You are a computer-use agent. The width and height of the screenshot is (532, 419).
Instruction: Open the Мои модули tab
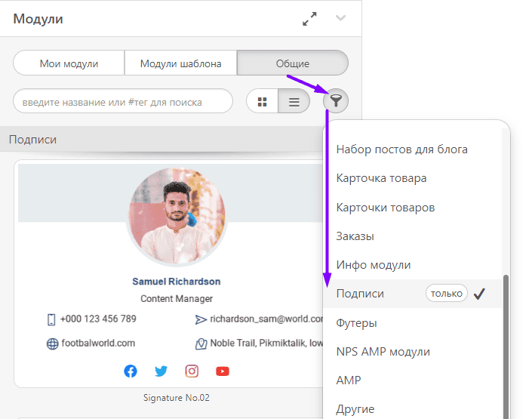pyautogui.click(x=69, y=63)
